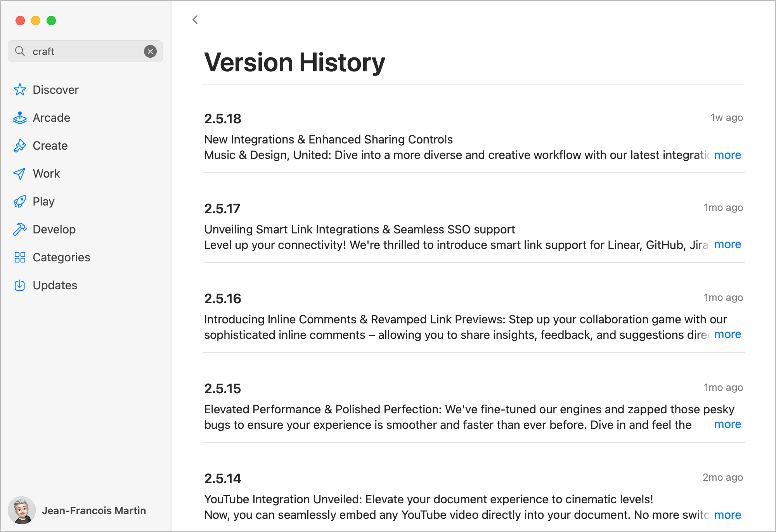The height and width of the screenshot is (532, 776).
Task: Show the complete 2.5.15 changelog with more
Action: pos(727,424)
